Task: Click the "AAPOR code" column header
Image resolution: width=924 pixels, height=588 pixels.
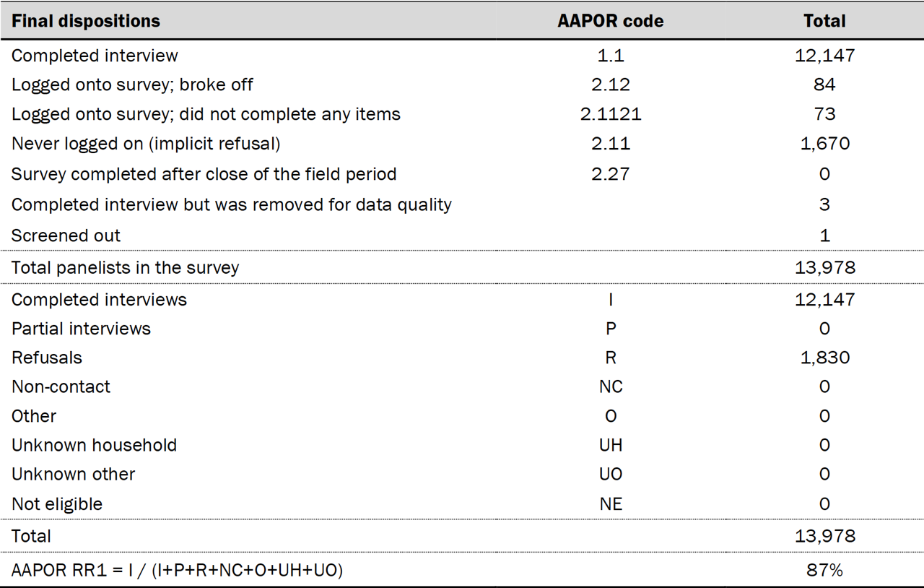Action: tap(610, 21)
